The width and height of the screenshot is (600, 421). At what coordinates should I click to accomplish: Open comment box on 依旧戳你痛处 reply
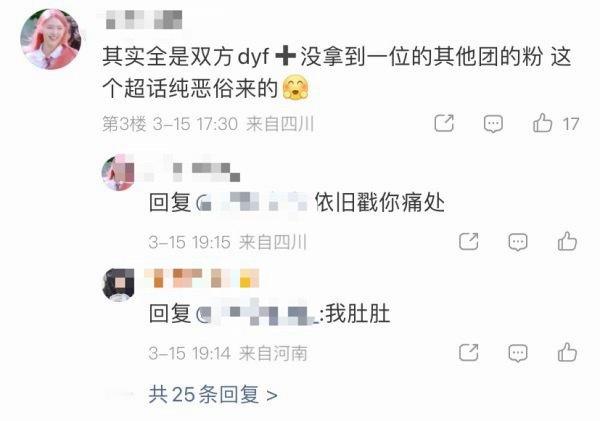point(518,242)
